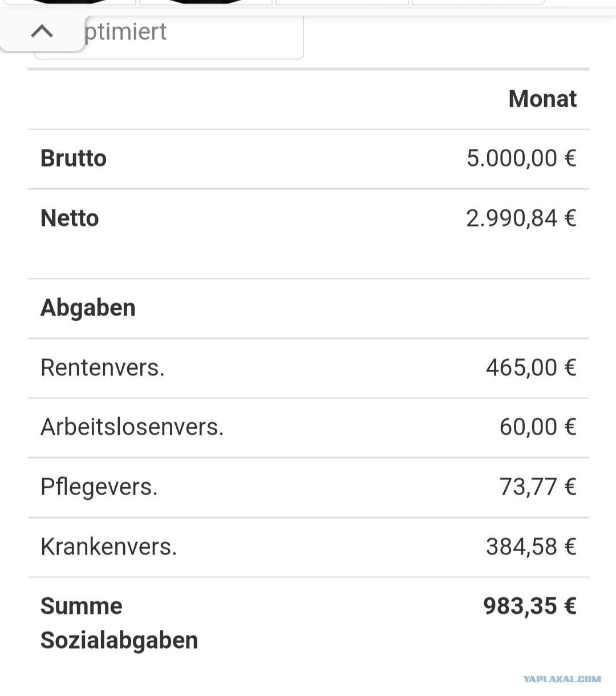Click the Summe Sozialabgaben label
Screen dimensions: 616x696
click(119, 623)
